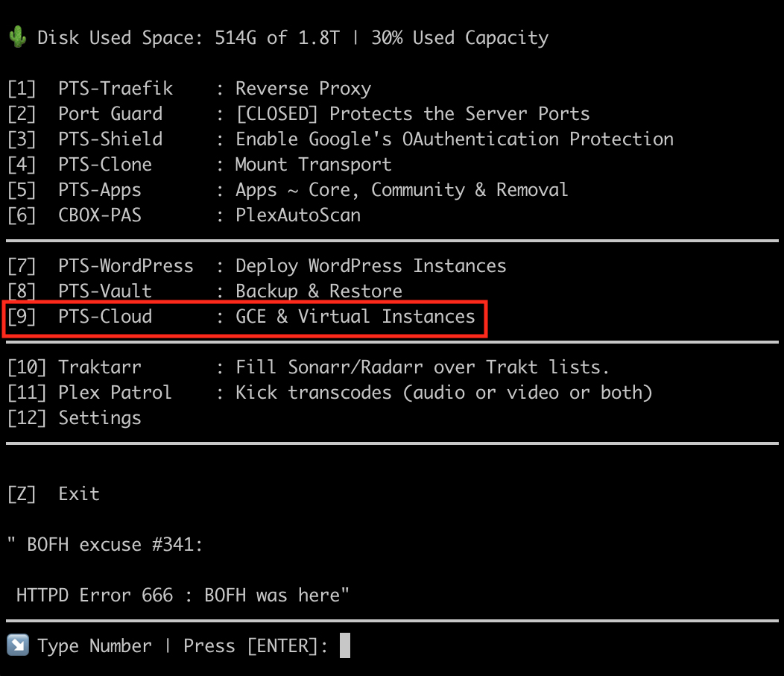Click the [6] CBOX-PAS PlexAutoScan entry
784x676 pixels.
[100, 215]
